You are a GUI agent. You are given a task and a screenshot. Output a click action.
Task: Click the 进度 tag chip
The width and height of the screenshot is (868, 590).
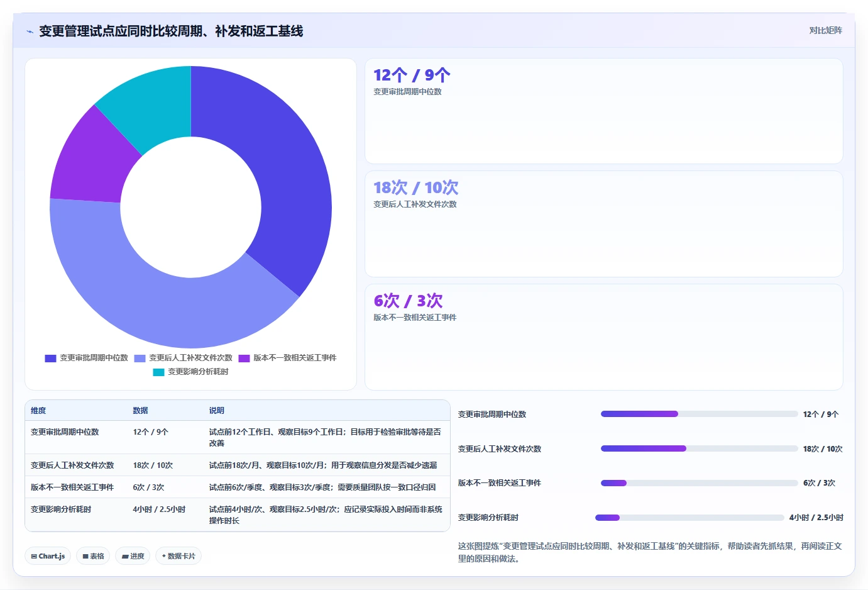pos(133,556)
